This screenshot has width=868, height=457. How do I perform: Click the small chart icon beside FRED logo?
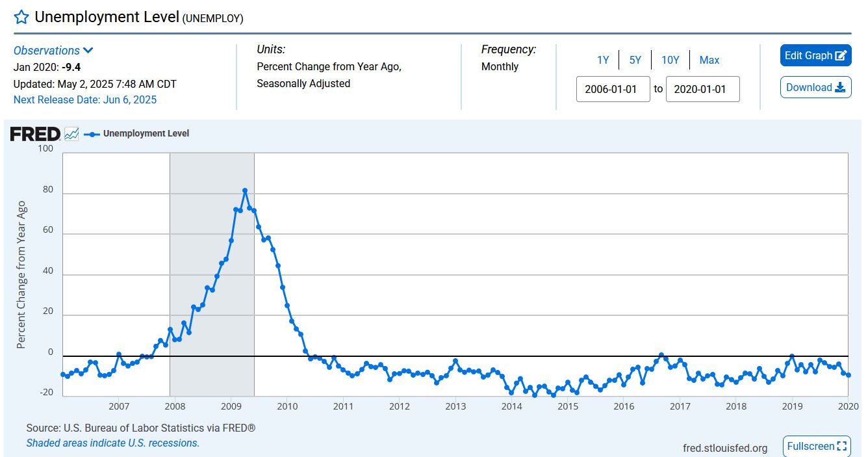click(71, 134)
